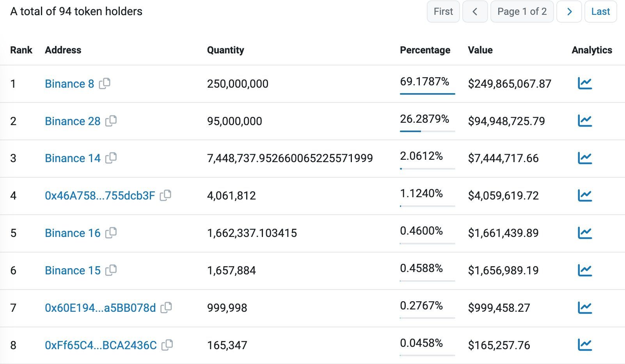625x364 pixels.
Task: Open address 0x60E194...a5BB078d
Action: 100,308
